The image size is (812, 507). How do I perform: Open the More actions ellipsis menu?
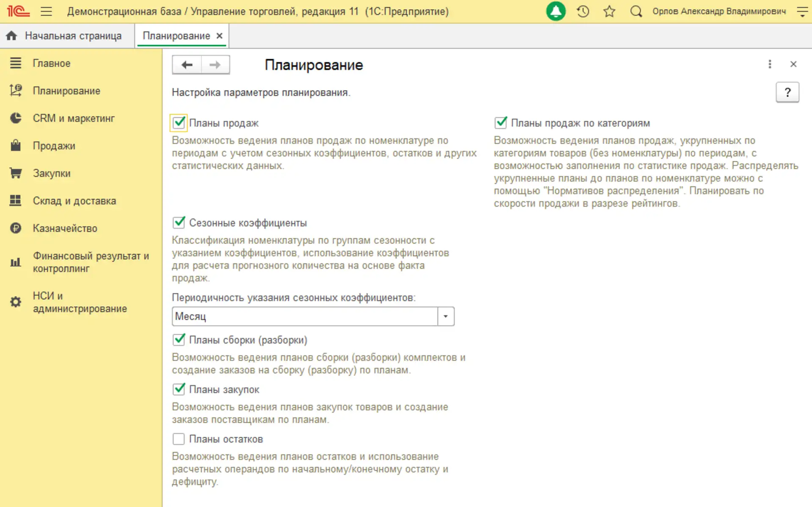pos(770,64)
